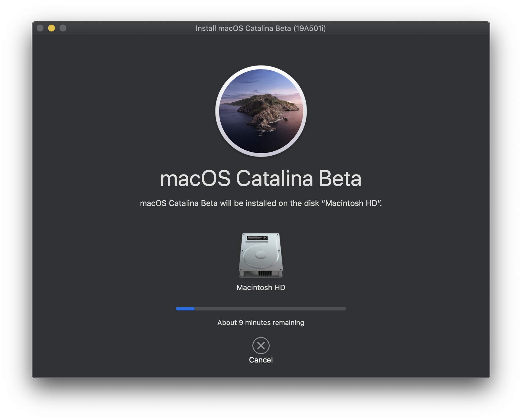Click the 'Macintosh HD' disk label

pyautogui.click(x=261, y=288)
